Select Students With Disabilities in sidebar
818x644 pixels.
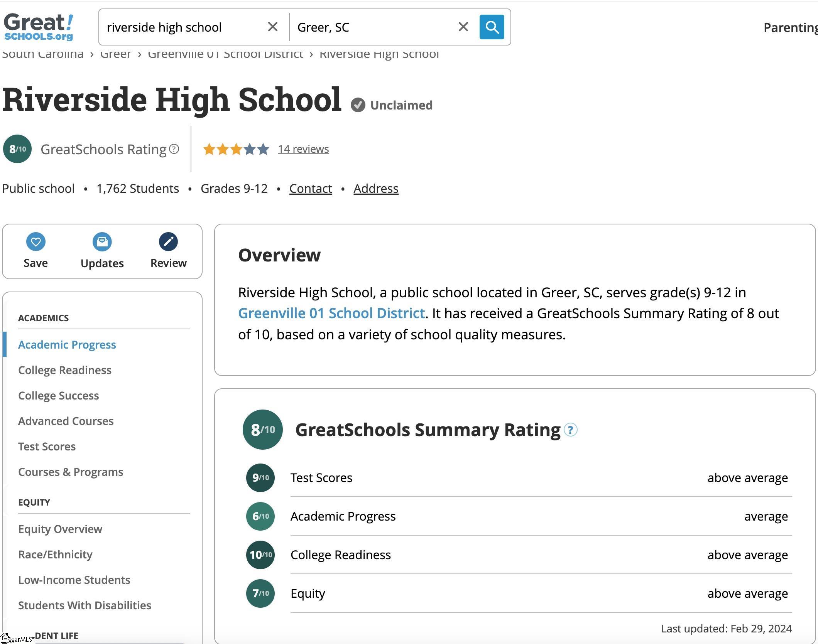tap(85, 605)
